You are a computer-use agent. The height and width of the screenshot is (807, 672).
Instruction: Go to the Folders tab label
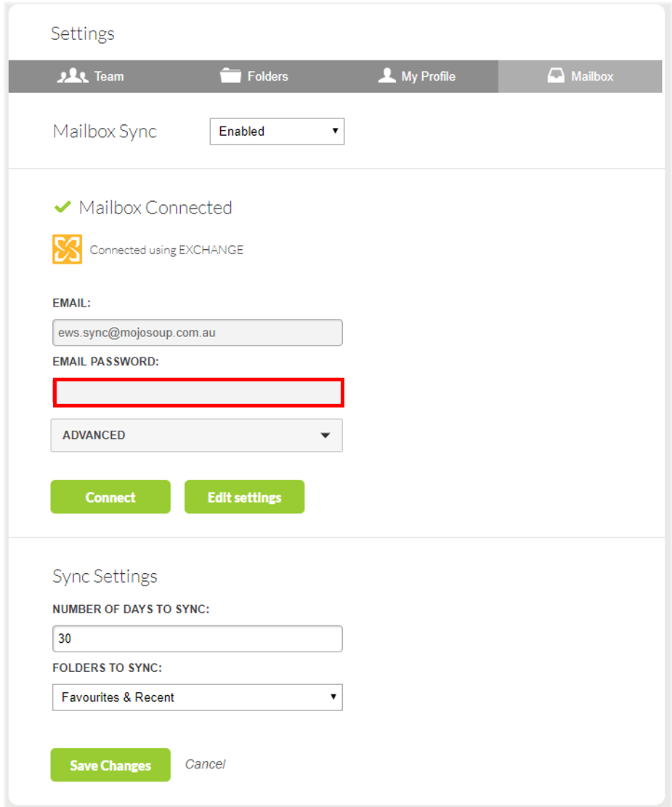click(x=267, y=76)
